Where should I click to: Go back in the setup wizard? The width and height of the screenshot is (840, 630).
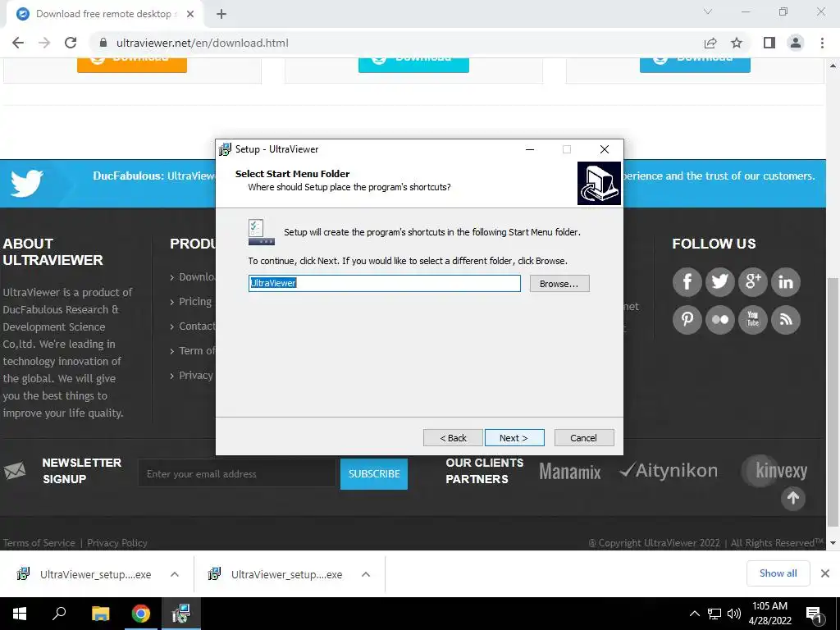(x=453, y=438)
